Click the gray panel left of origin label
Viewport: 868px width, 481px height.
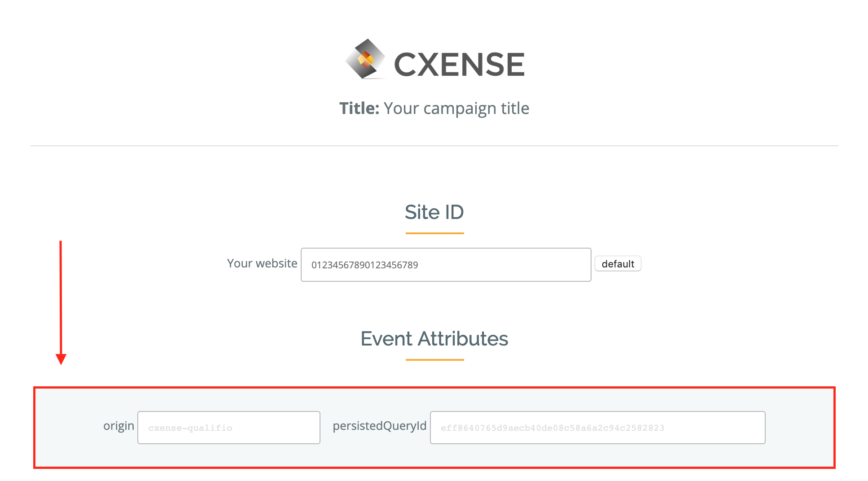68,427
